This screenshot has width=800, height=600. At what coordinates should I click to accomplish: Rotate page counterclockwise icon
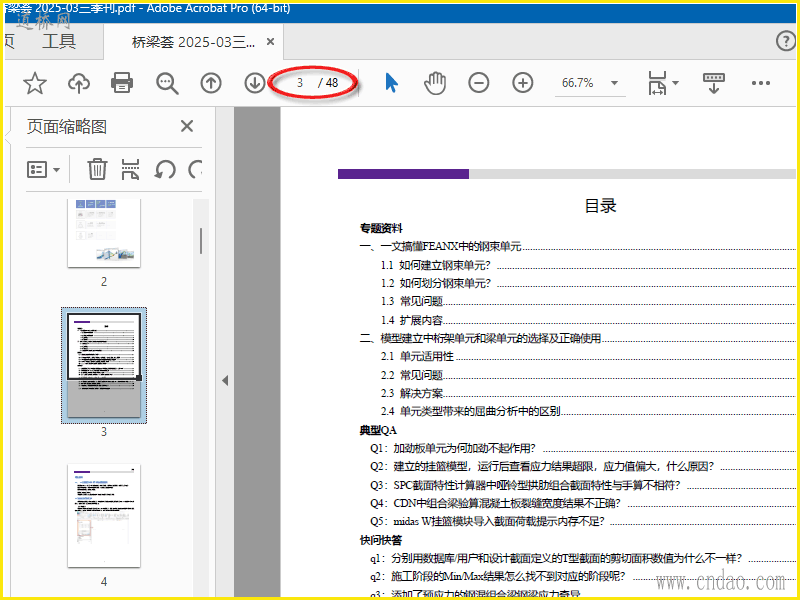pos(165,169)
